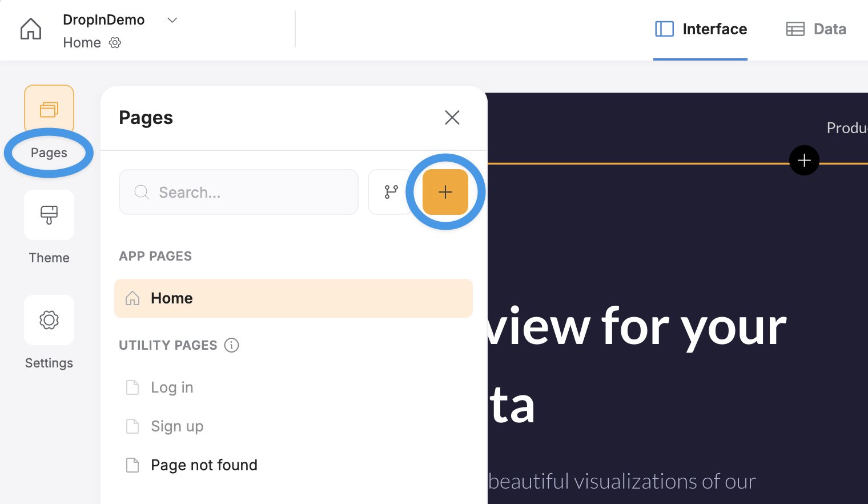Open page settings gear next to Home

[x=115, y=43]
